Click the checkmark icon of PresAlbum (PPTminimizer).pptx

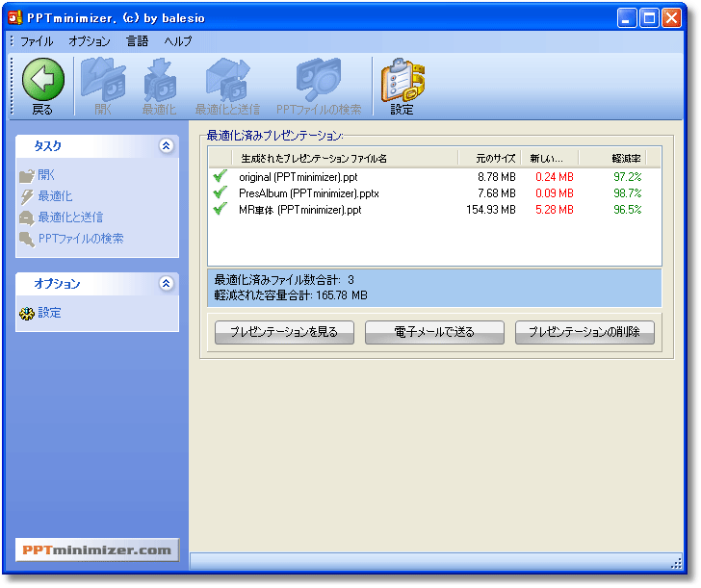pos(220,192)
